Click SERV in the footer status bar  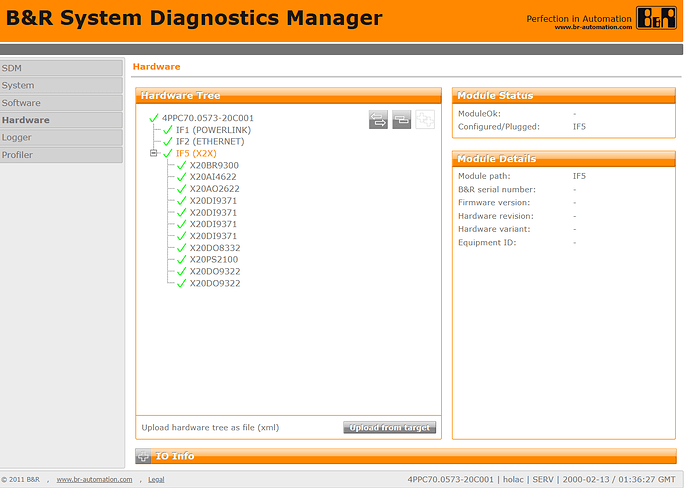pyautogui.click(x=543, y=479)
